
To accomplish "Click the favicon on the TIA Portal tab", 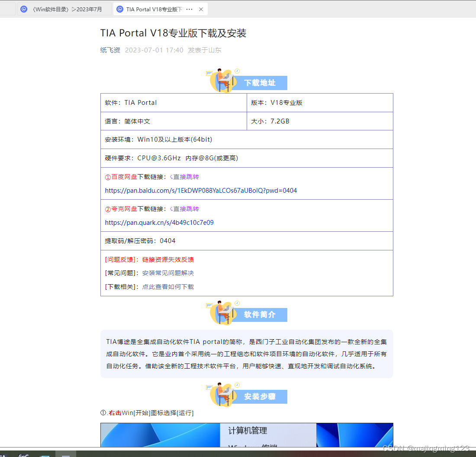I will pos(119,9).
